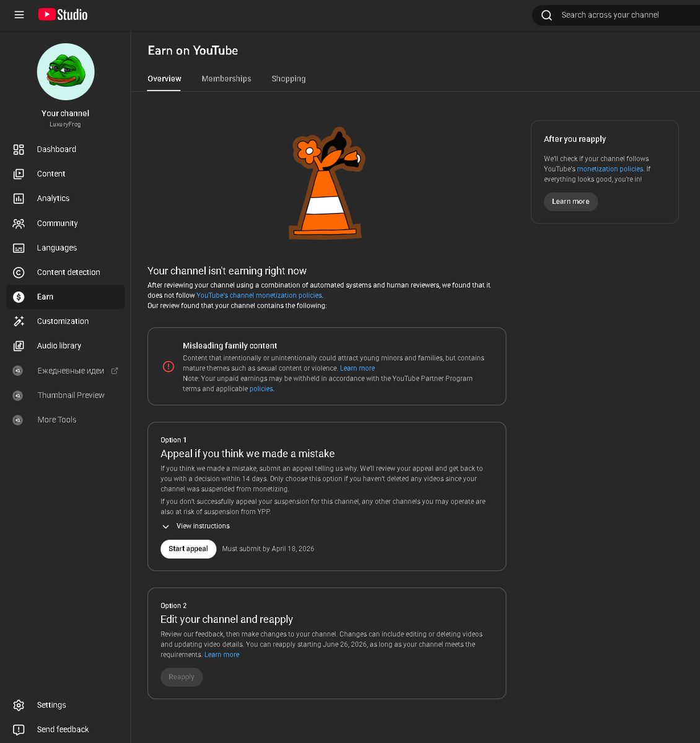Open Analytics section label
Screen dimensions: 700x743
point(53,198)
